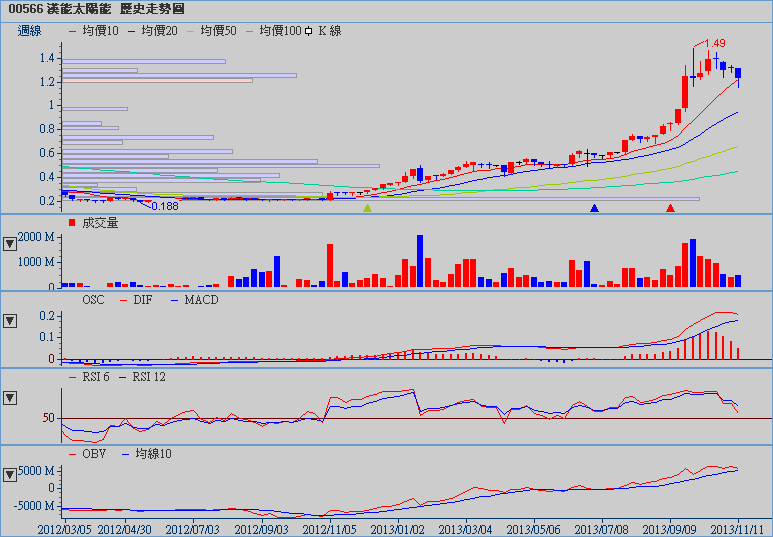
Task: Click the green triangle marker on price chart
Action: 367,208
